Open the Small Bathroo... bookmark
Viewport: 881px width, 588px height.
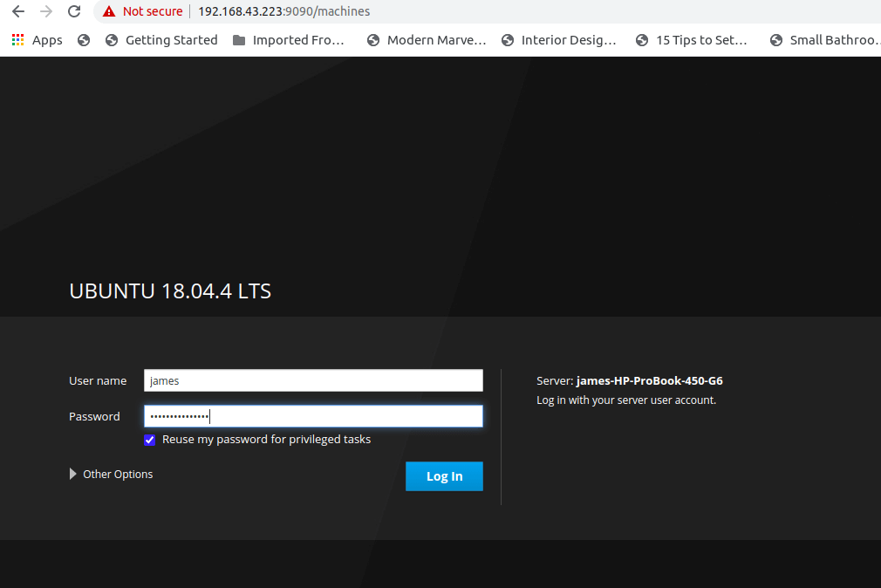825,40
